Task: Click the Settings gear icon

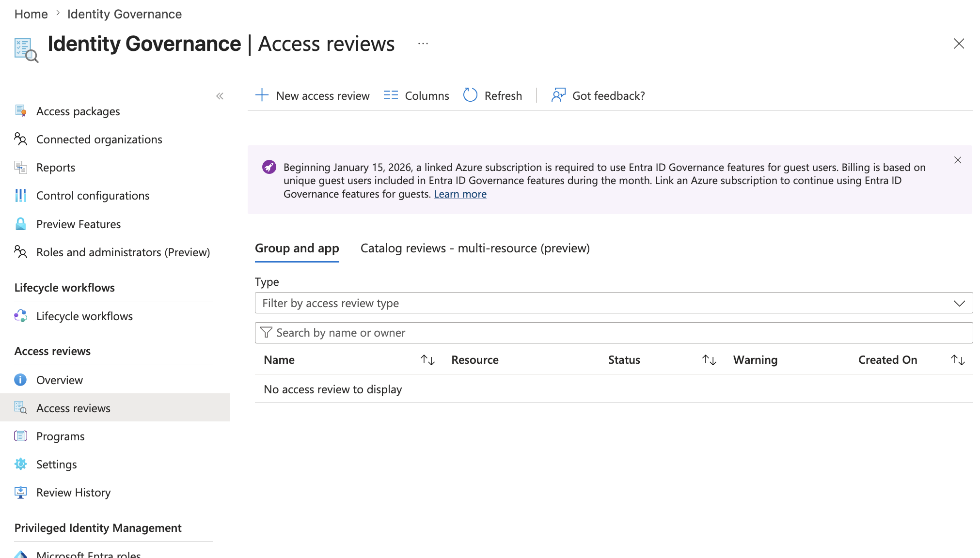Action: pos(20,464)
